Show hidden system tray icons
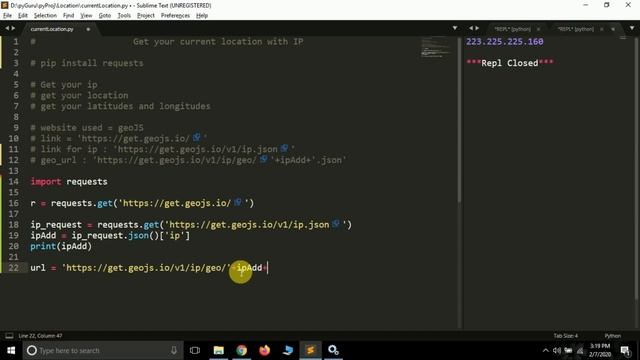This screenshot has width=640, height=360. (545, 350)
